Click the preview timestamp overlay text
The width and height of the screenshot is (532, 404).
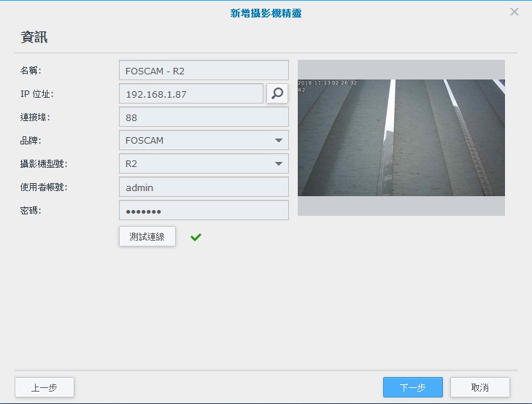pyautogui.click(x=328, y=82)
